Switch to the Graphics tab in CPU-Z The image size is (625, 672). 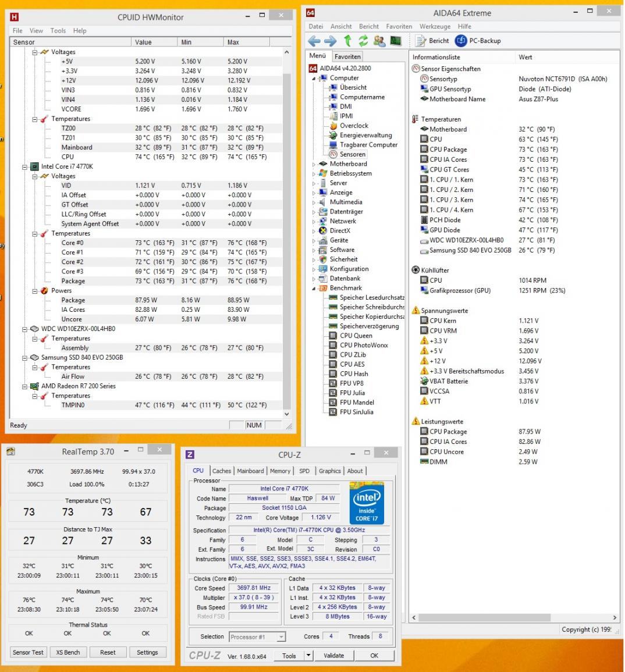[x=329, y=471]
